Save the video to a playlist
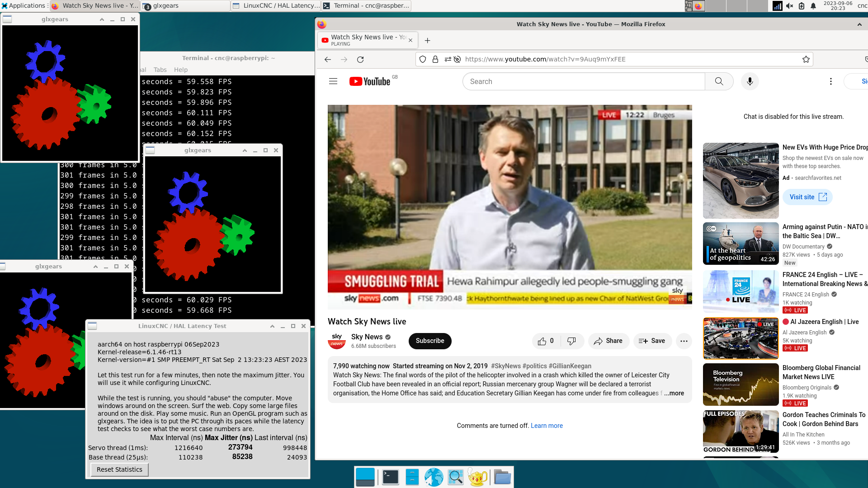 [x=652, y=341]
